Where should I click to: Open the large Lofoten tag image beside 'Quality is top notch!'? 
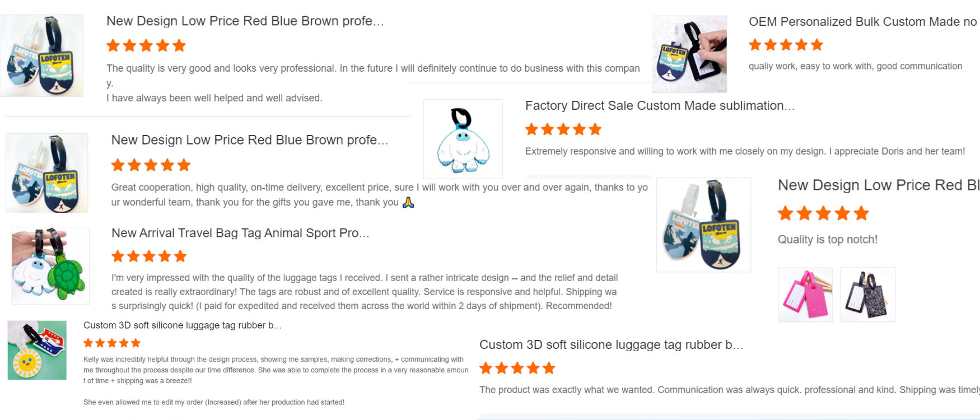click(704, 225)
